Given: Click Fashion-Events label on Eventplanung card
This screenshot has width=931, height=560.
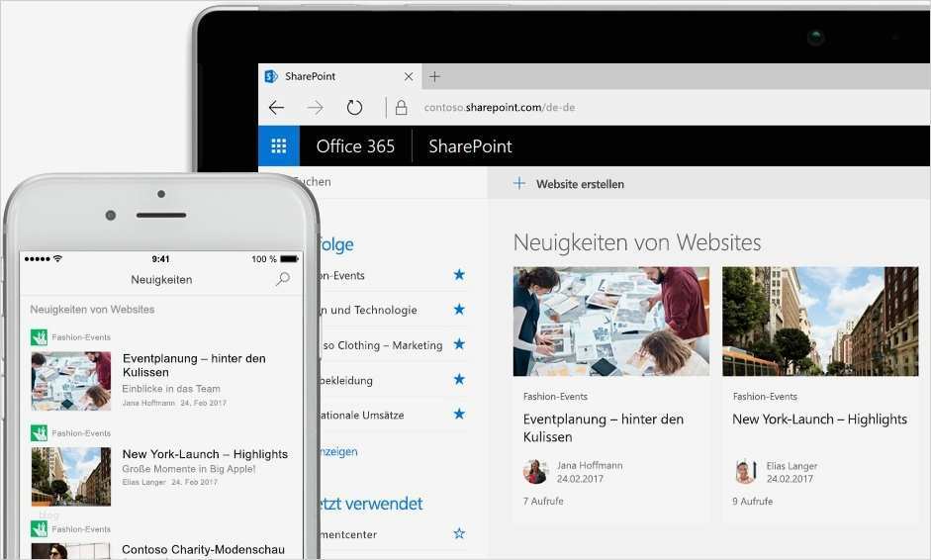Looking at the screenshot, I should click(x=555, y=396).
